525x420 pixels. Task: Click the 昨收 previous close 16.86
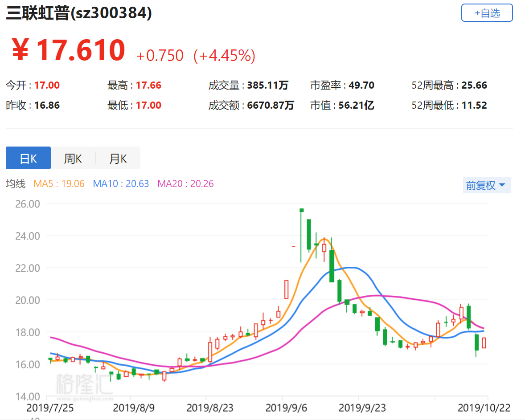pos(47,106)
